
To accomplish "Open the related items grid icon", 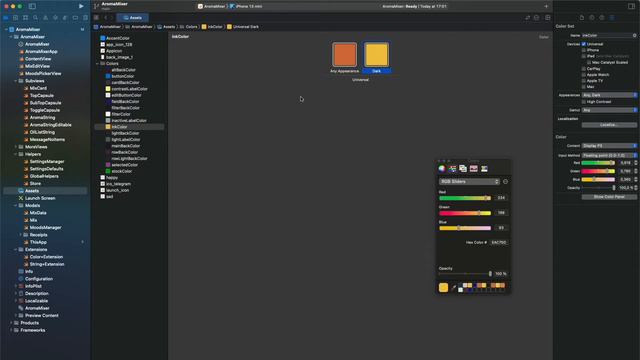I will tap(96, 18).
